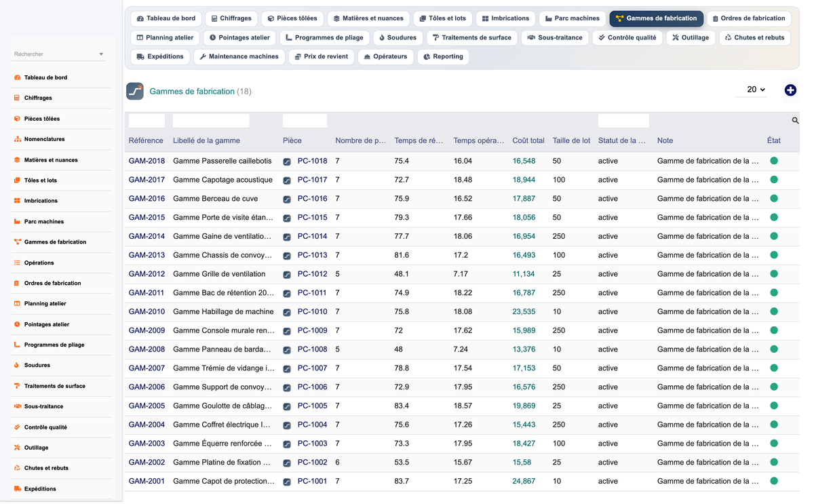Open piece link icon for PC-1018
Viewport: 814px width, 504px height.
pos(287,161)
